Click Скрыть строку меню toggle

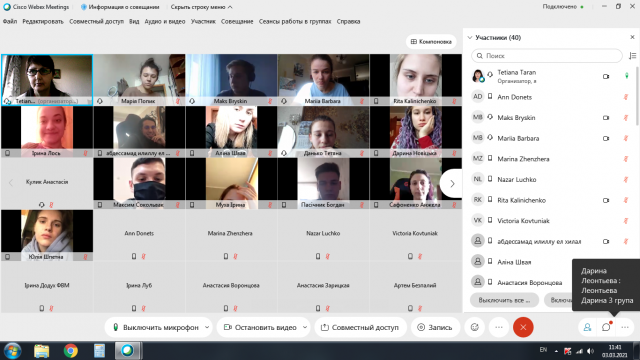point(202,7)
